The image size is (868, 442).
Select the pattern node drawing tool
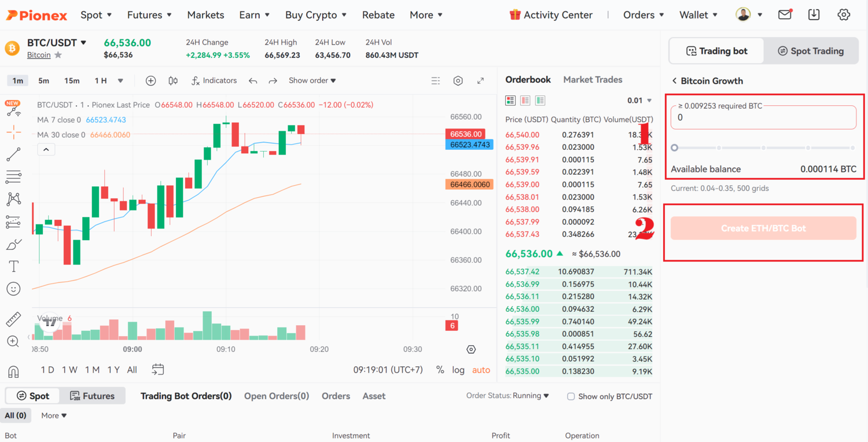pos(13,199)
